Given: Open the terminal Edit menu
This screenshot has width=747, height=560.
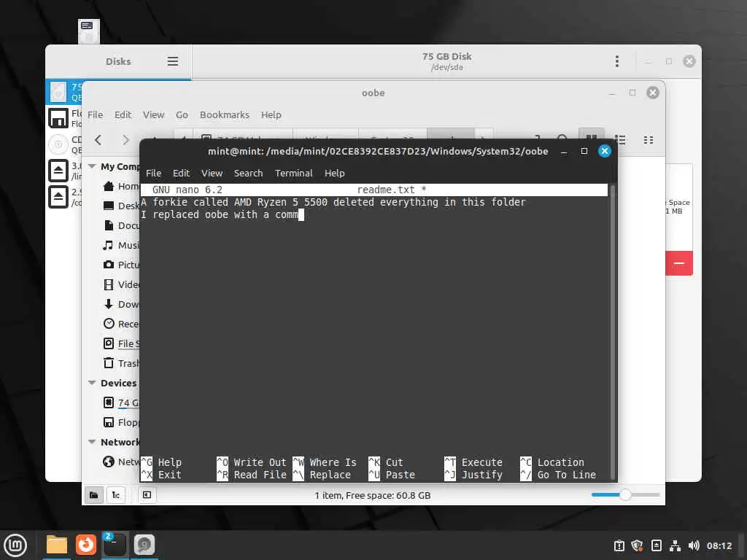Looking at the screenshot, I should tap(181, 174).
